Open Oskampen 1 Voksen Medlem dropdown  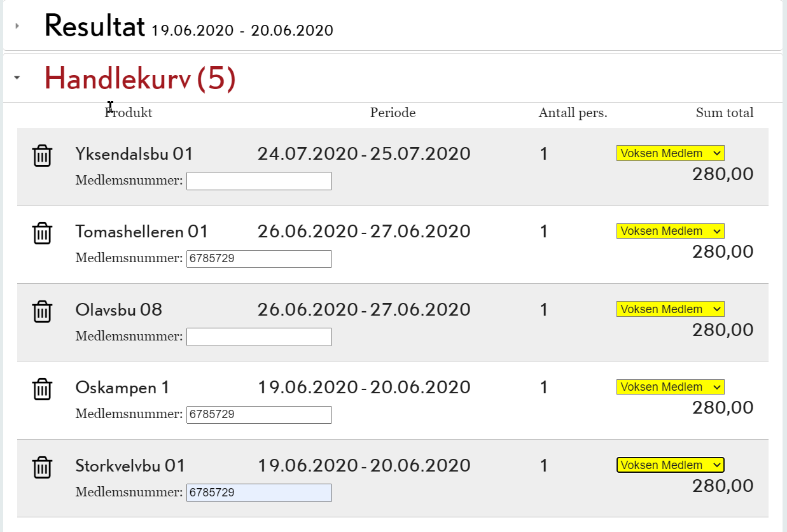[670, 387]
